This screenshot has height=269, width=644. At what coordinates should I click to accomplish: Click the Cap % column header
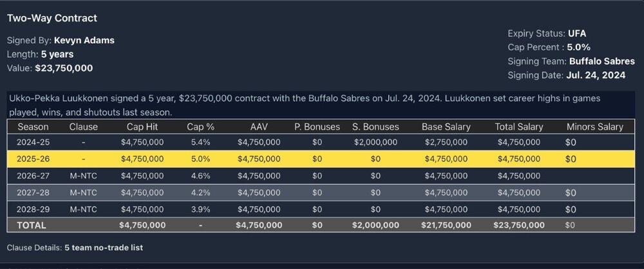pos(200,126)
